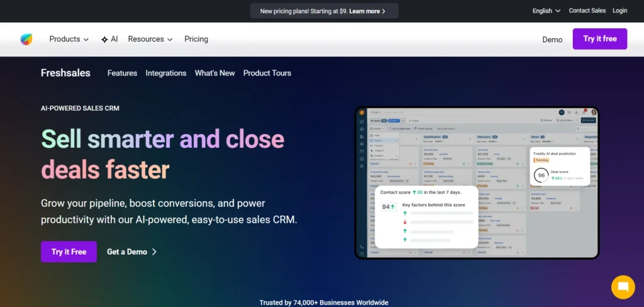The width and height of the screenshot is (644, 307).
Task: Open the AI sparkle link
Action: (109, 39)
